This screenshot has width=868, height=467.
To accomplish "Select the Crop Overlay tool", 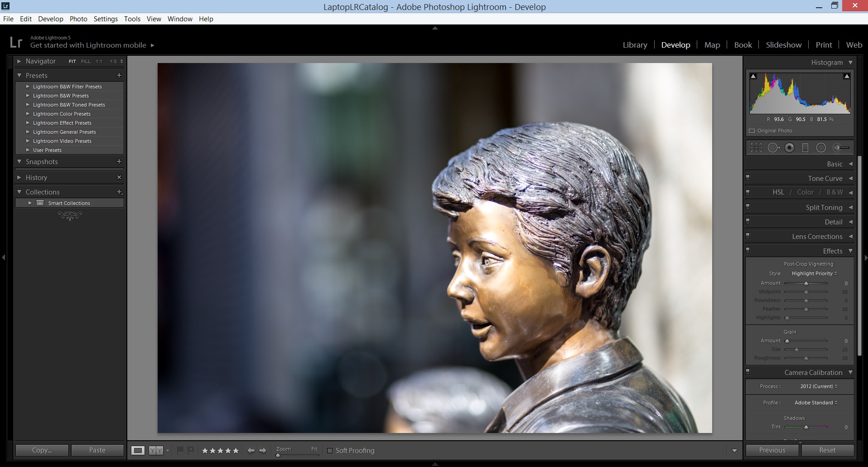I will pyautogui.click(x=756, y=147).
